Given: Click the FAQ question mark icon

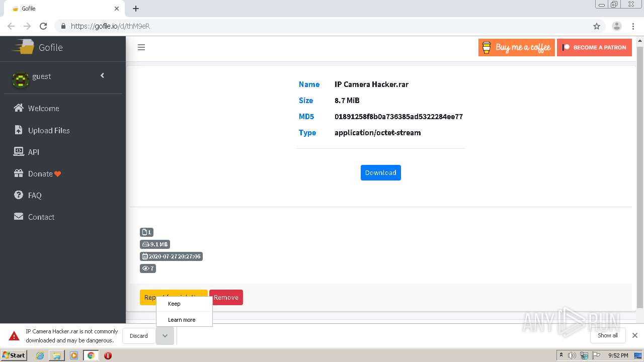Looking at the screenshot, I should 19,195.
